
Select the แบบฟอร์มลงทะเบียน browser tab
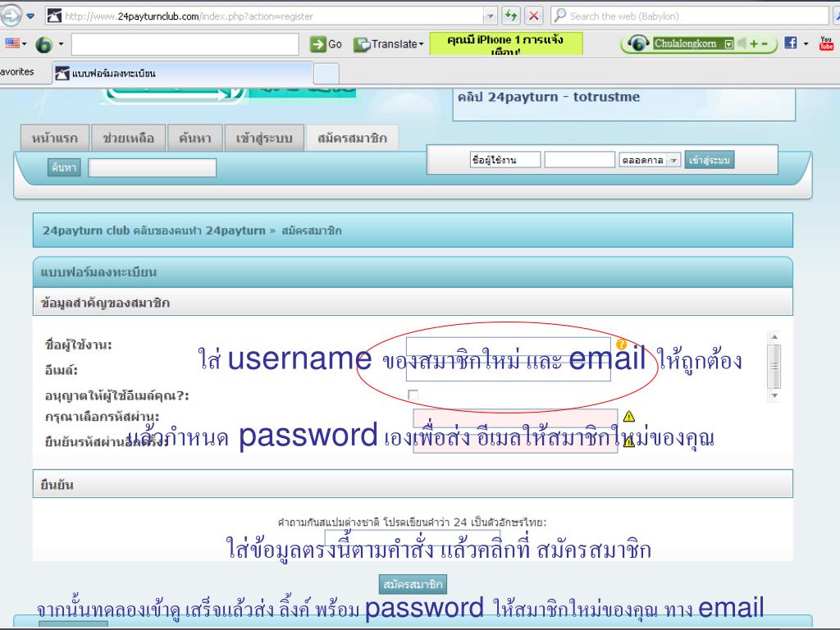[x=183, y=73]
